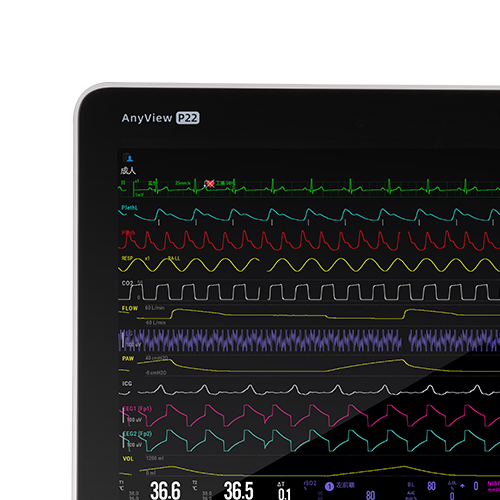Select the ECG lead II label
Screen dimensions: 500x500
(x=123, y=183)
